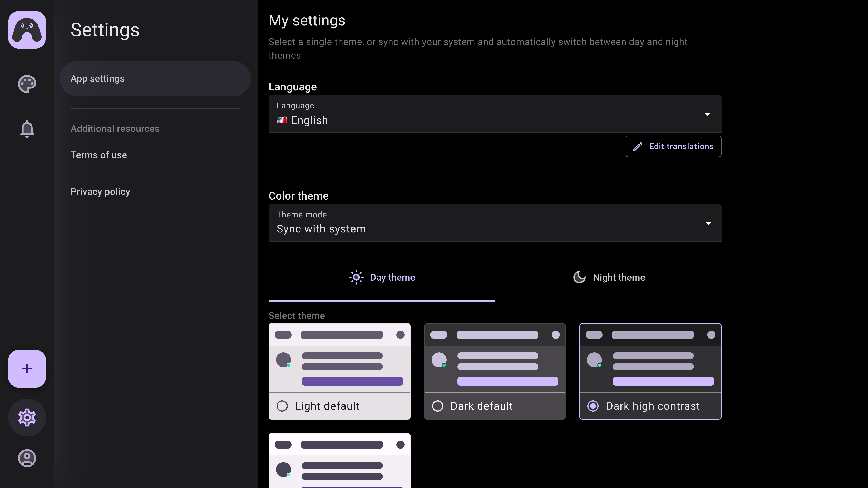Open notifications bell icon

(x=27, y=129)
